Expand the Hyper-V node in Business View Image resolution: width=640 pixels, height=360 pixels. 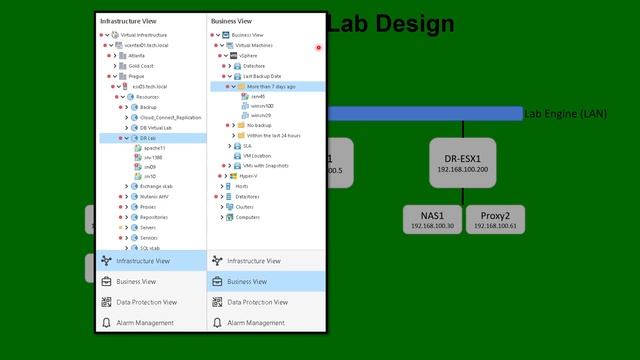point(226,176)
